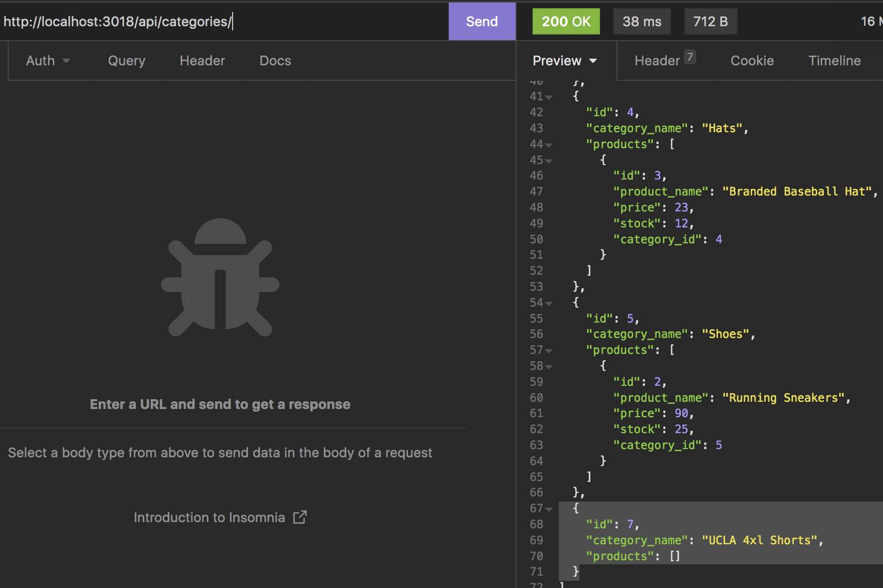
Task: Click the "Enter a URL and send" message
Action: (220, 404)
